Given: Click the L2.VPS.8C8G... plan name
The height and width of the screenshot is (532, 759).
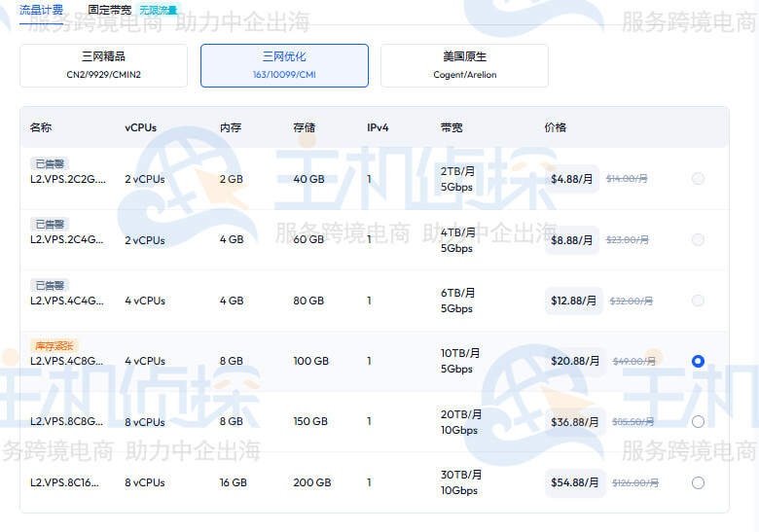Looking at the screenshot, I should tap(67, 422).
